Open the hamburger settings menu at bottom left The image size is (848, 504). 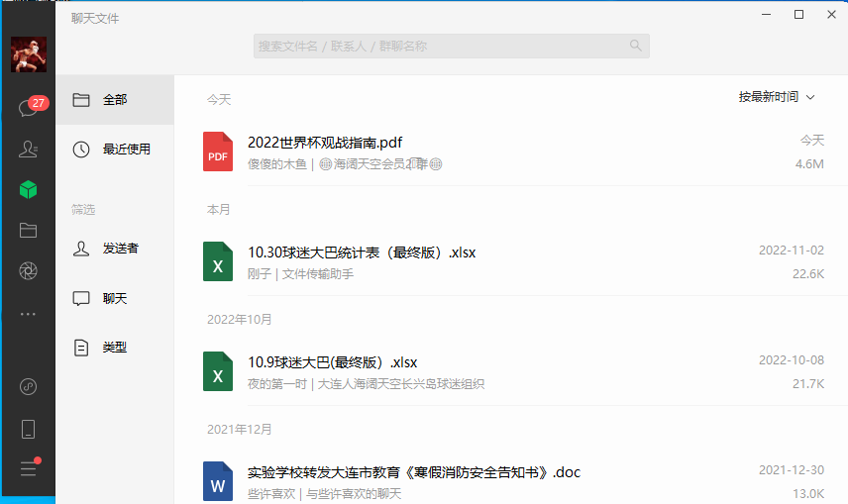tap(28, 469)
